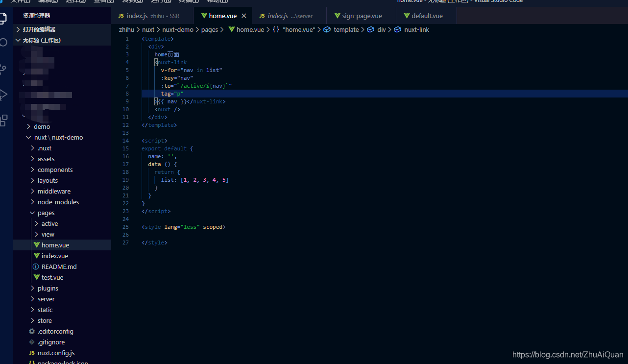628x364 pixels.
Task: Click the Vue icon beside index.vue in the tree
Action: click(36, 256)
